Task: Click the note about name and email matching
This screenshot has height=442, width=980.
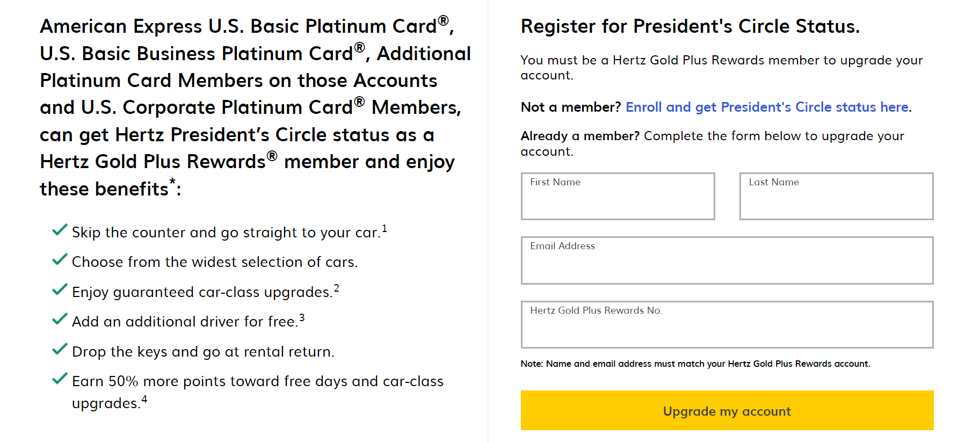Action: 695,364
